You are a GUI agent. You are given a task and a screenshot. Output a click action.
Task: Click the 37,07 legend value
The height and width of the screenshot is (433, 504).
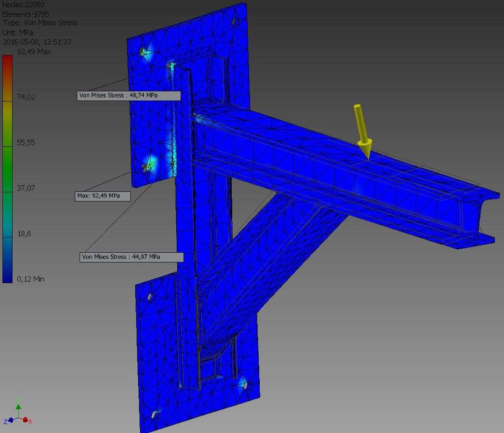pyautogui.click(x=26, y=188)
